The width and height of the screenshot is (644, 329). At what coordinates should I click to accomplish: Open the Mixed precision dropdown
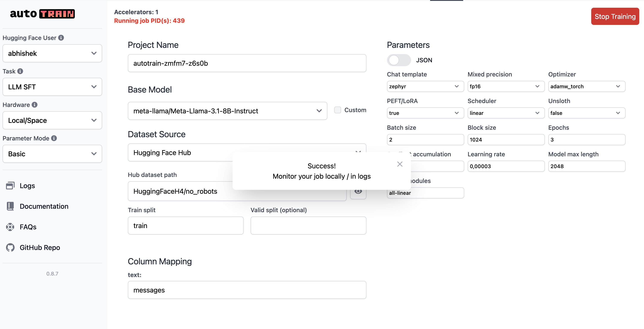coord(506,86)
